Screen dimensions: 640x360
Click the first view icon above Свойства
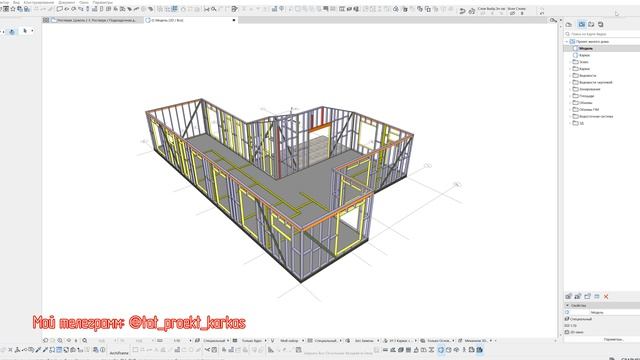(569, 296)
